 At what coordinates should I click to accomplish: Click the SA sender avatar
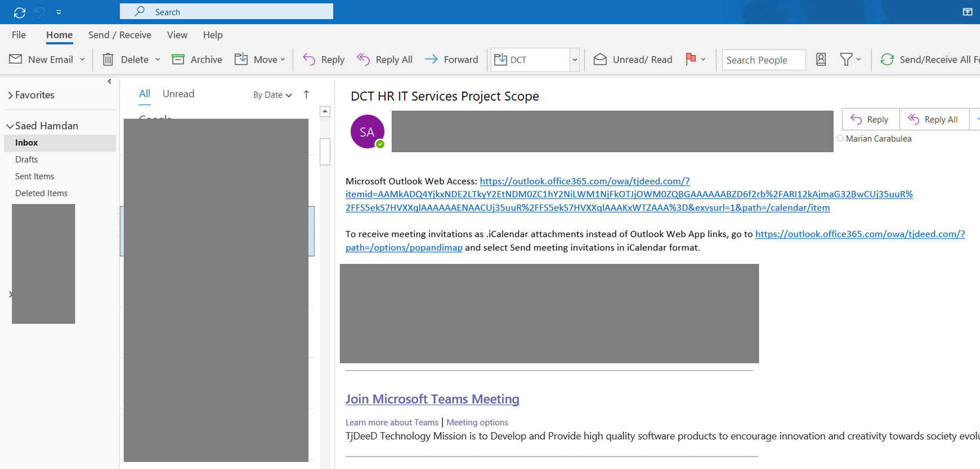pos(367,132)
